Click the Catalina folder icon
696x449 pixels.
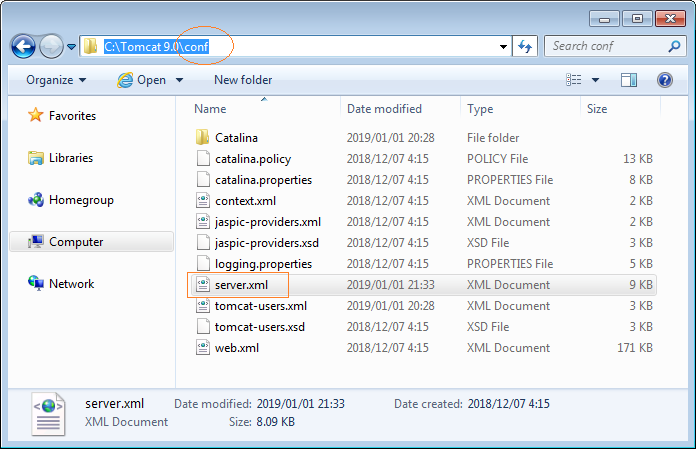point(202,137)
